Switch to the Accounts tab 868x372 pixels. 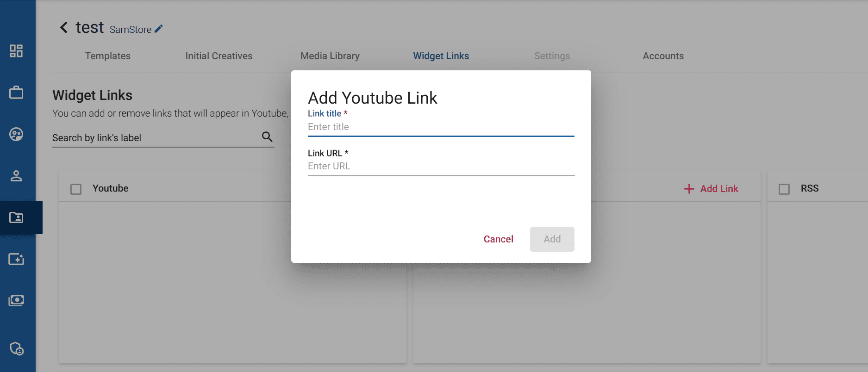tap(663, 56)
